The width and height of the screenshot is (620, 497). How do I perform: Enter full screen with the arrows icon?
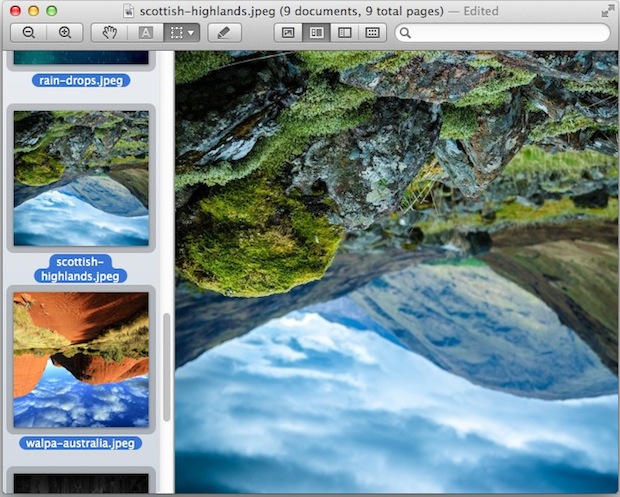pos(607,11)
